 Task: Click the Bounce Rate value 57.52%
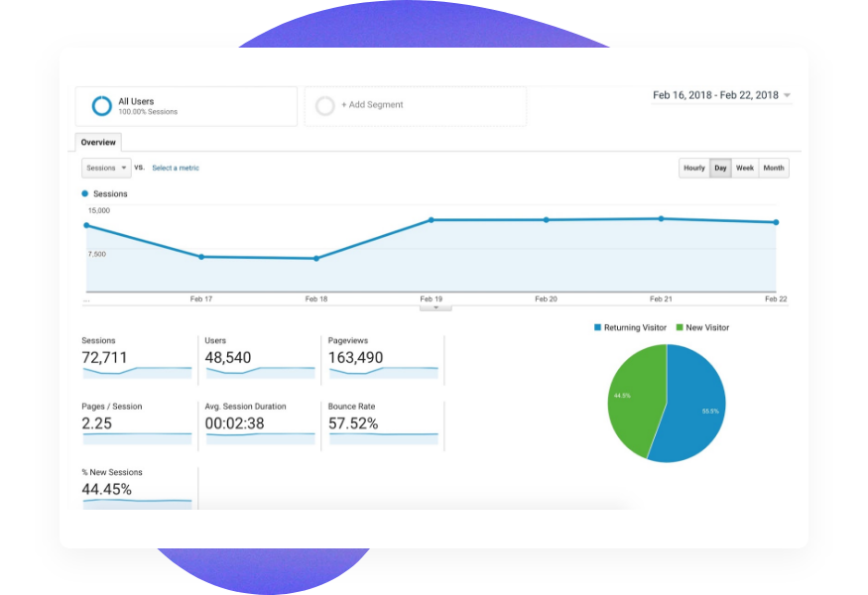click(353, 423)
